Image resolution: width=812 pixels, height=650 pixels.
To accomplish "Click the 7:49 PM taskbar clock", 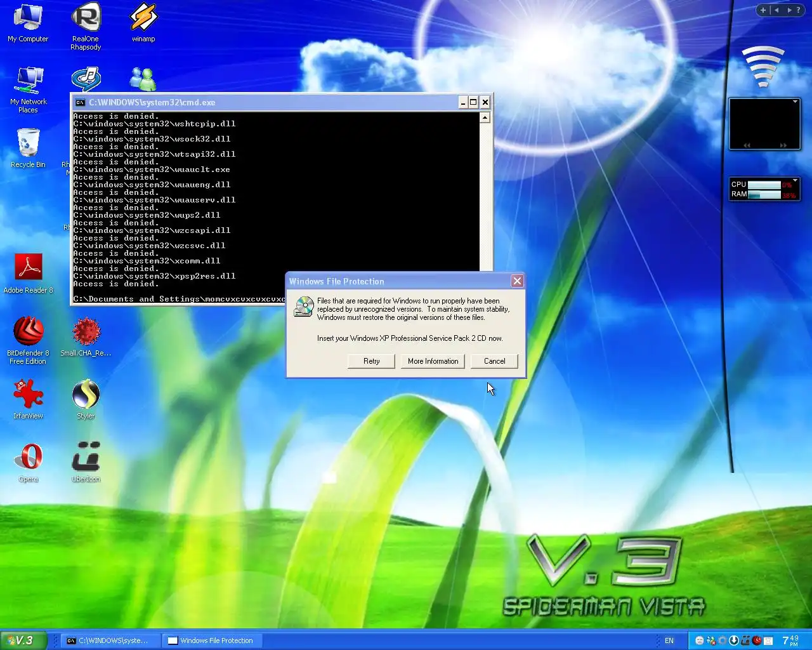I will (x=790, y=640).
